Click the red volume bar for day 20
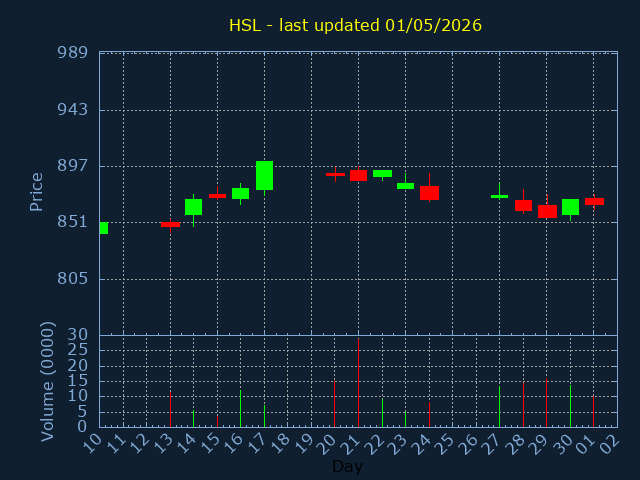This screenshot has width=640, height=480. point(335,404)
